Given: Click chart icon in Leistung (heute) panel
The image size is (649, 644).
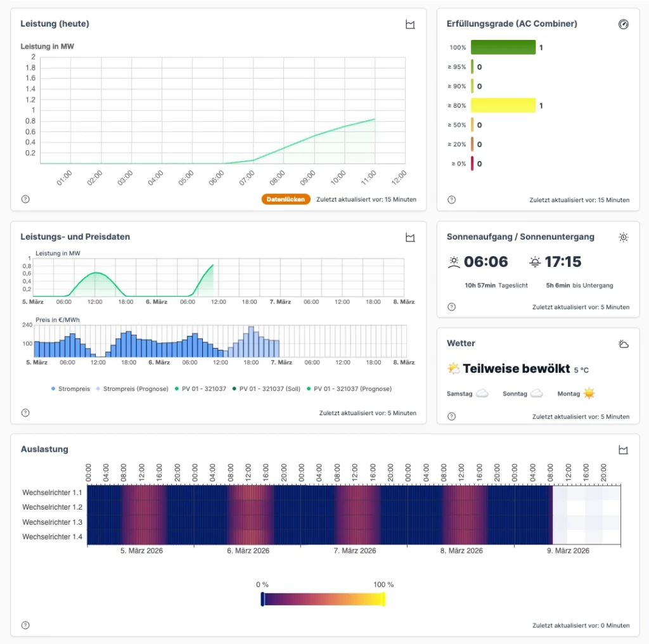Looking at the screenshot, I should pos(410,24).
